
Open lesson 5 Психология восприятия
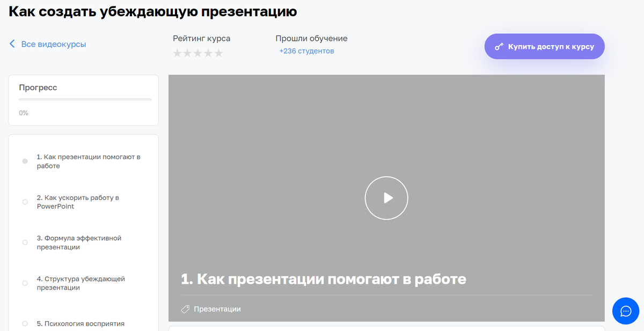pos(80,323)
